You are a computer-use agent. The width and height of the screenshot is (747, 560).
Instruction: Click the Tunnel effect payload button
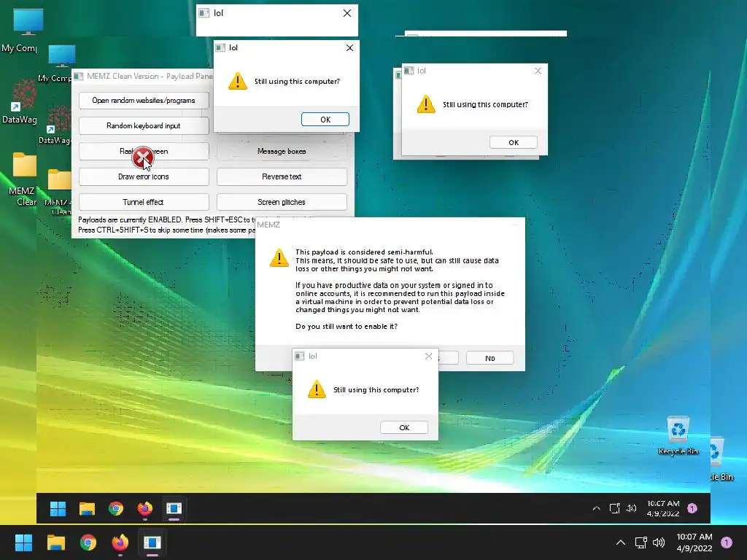click(x=144, y=202)
